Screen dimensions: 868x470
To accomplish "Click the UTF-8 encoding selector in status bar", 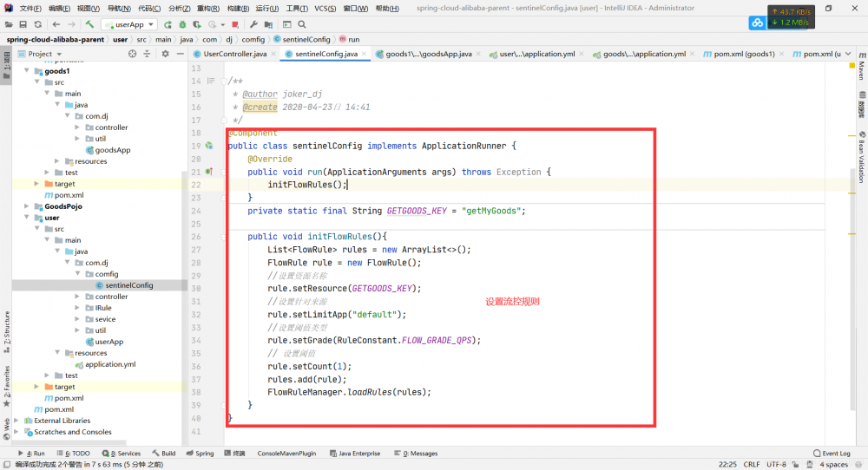I will (x=776, y=464).
